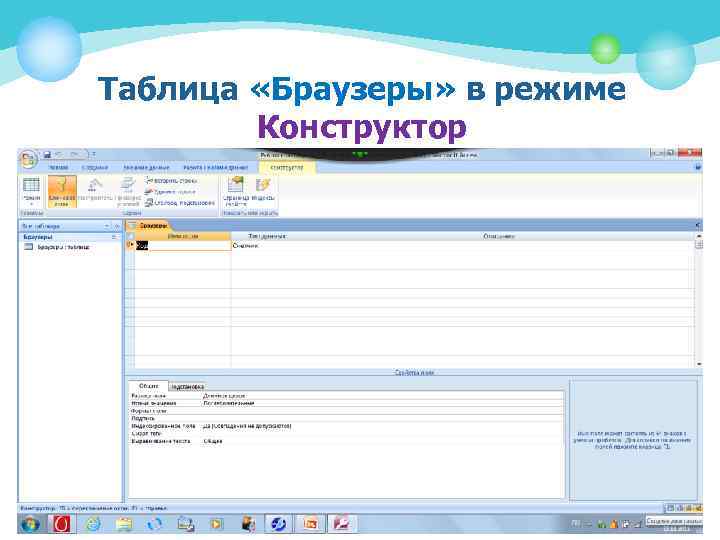Screen dimensions: 720x540
Task: Click the datasheet view icon in status bar
Action: 670,508
